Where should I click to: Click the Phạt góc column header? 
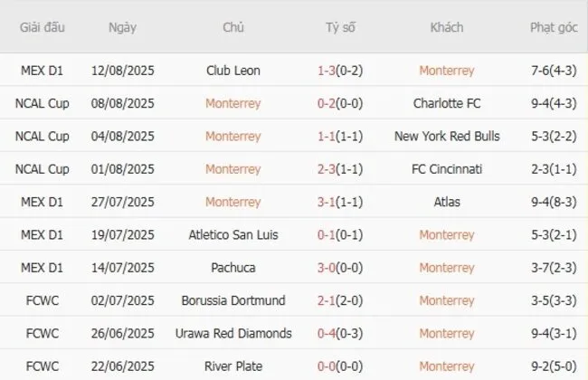[554, 27]
